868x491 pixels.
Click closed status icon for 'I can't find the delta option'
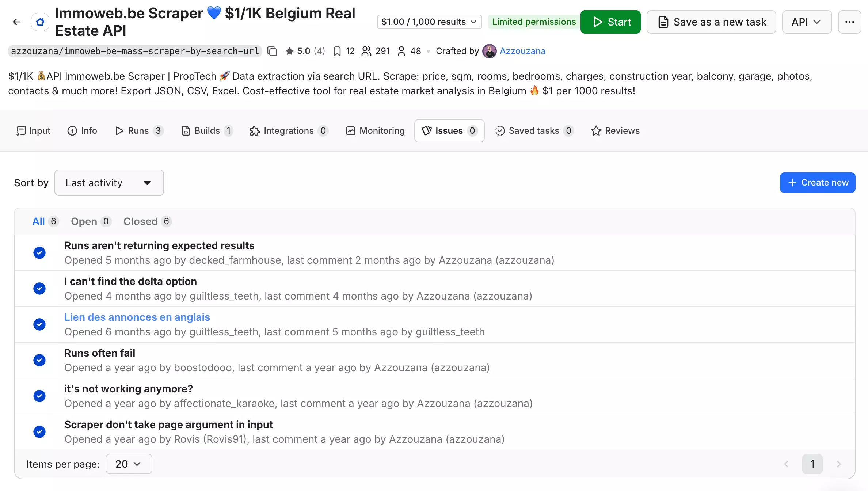click(x=39, y=289)
